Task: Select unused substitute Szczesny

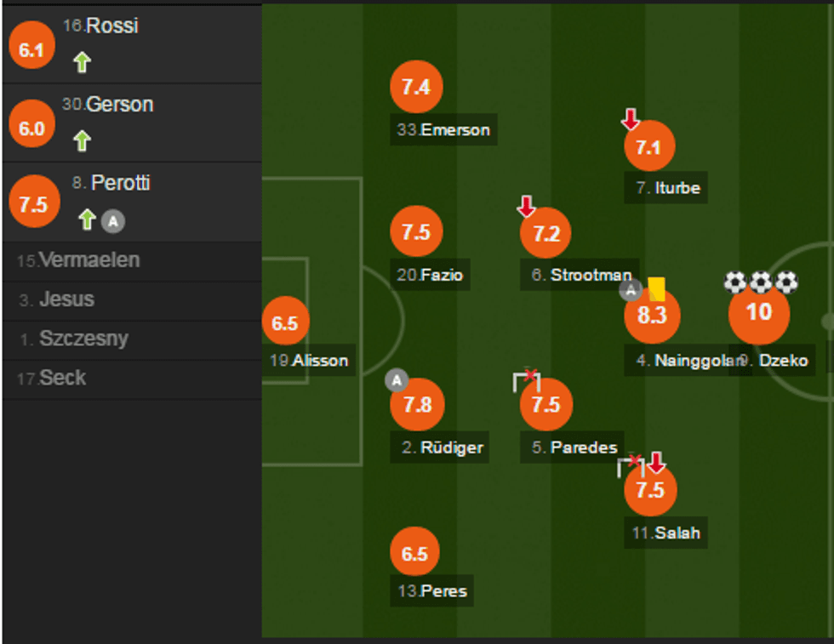Action: [83, 339]
